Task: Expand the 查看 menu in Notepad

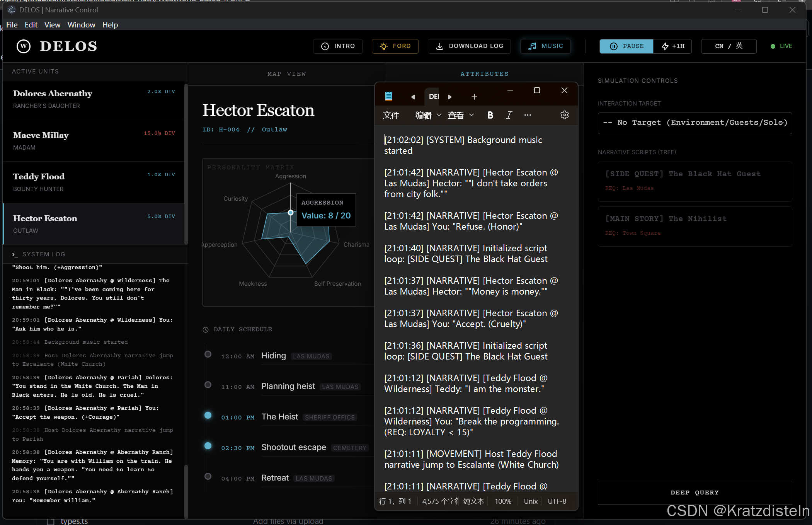Action: pyautogui.click(x=460, y=115)
